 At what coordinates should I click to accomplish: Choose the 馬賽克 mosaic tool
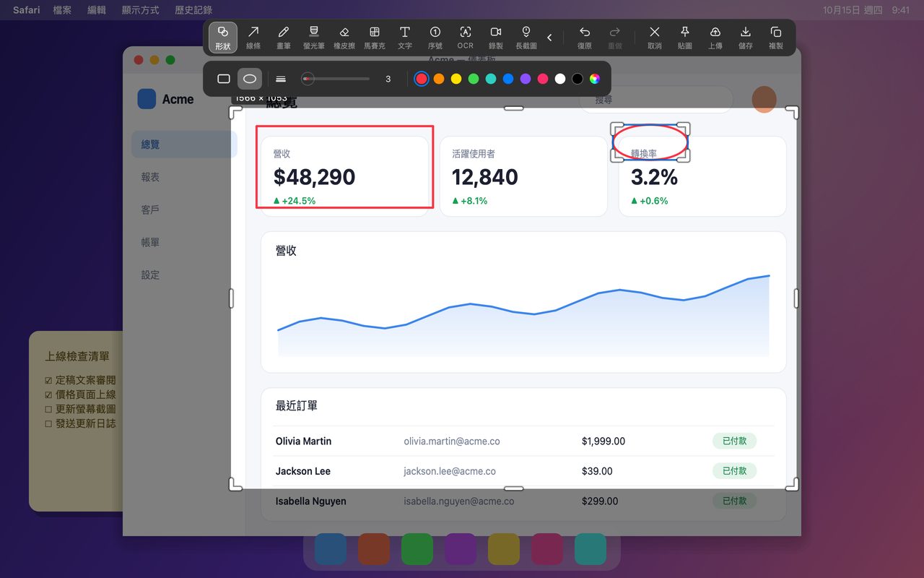[375, 38]
